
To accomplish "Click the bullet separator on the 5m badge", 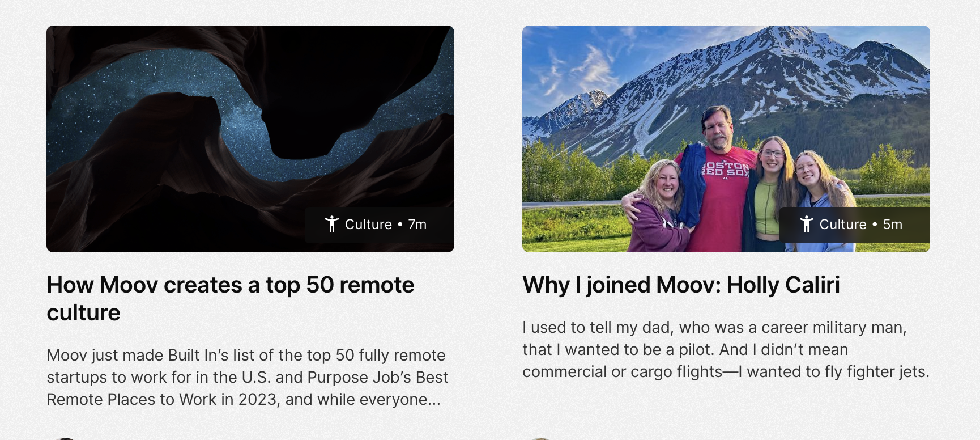I will pos(875,225).
